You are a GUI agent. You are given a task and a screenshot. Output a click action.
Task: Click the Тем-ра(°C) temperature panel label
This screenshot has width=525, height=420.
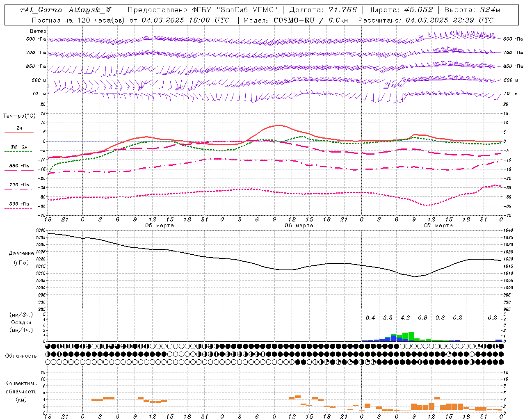19,116
